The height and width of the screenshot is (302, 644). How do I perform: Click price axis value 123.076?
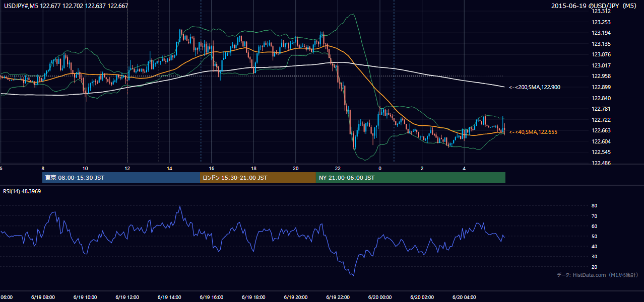click(601, 54)
